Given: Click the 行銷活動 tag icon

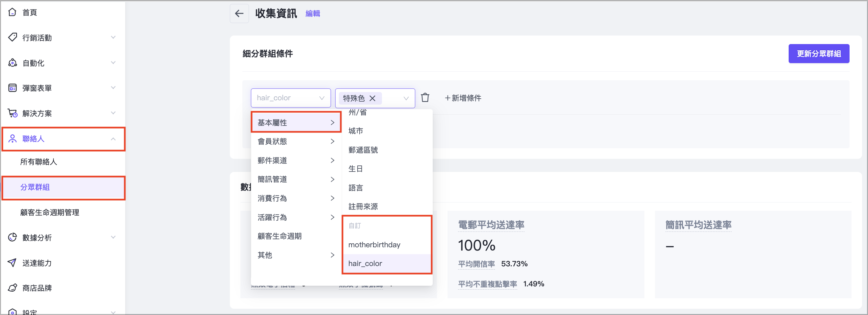Looking at the screenshot, I should 13,37.
